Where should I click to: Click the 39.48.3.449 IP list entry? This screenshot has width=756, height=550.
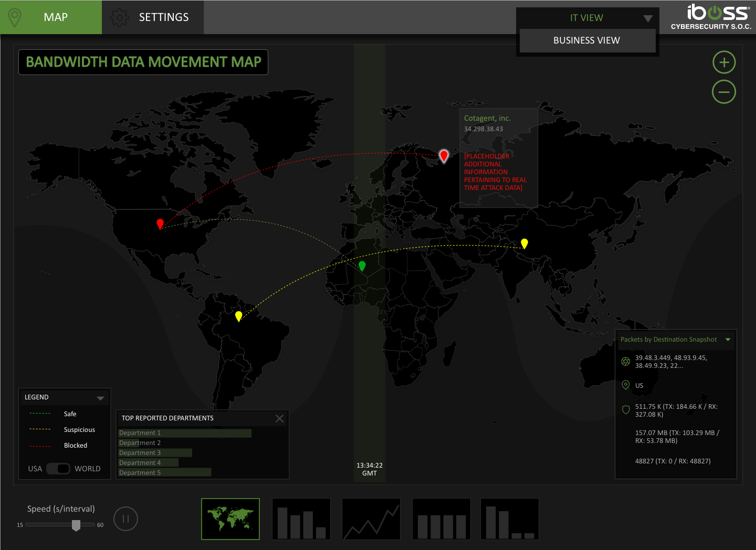(x=671, y=362)
